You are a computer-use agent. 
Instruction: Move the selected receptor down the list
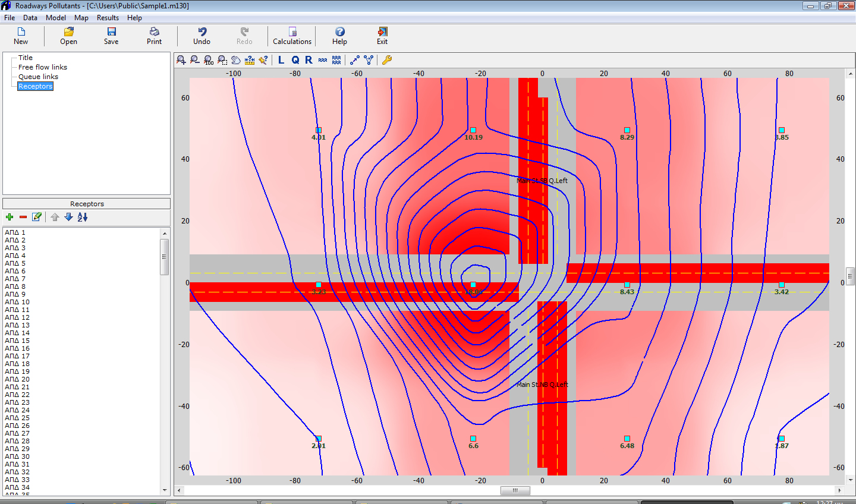click(x=68, y=218)
